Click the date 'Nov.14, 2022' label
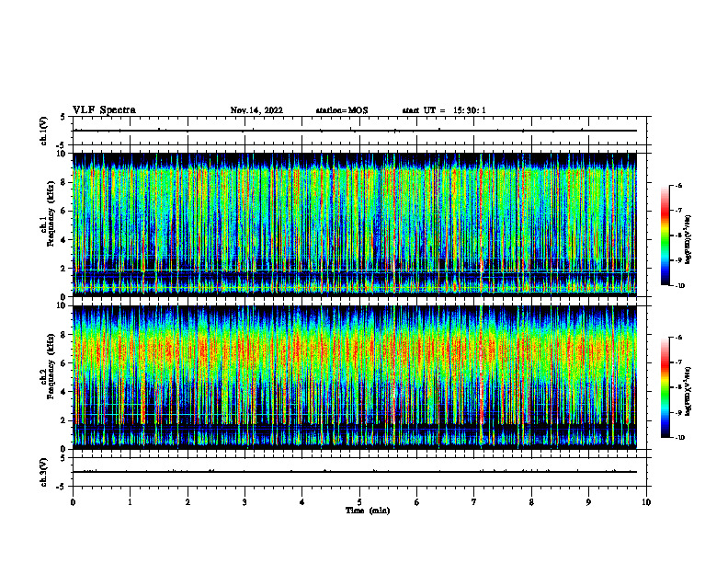Screen dimensions: 728x563 (x=256, y=110)
